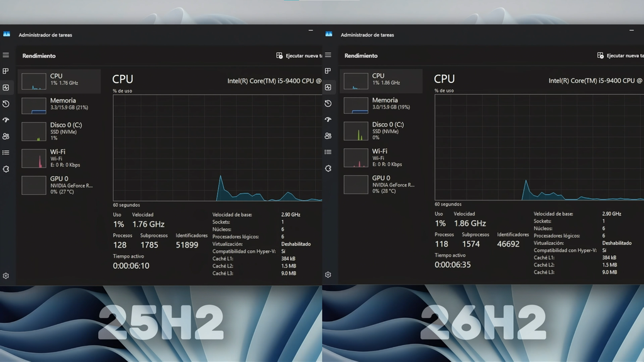Select GPU 0 (27 °C) resource item
The height and width of the screenshot is (362, 644).
click(59, 185)
